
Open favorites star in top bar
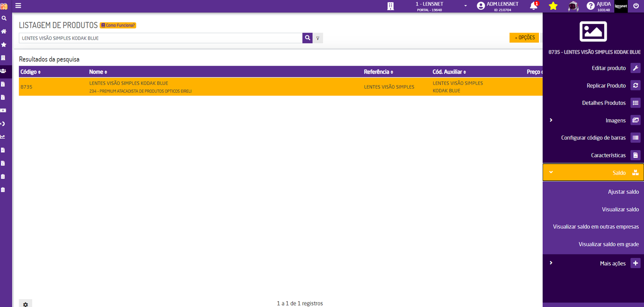click(553, 6)
